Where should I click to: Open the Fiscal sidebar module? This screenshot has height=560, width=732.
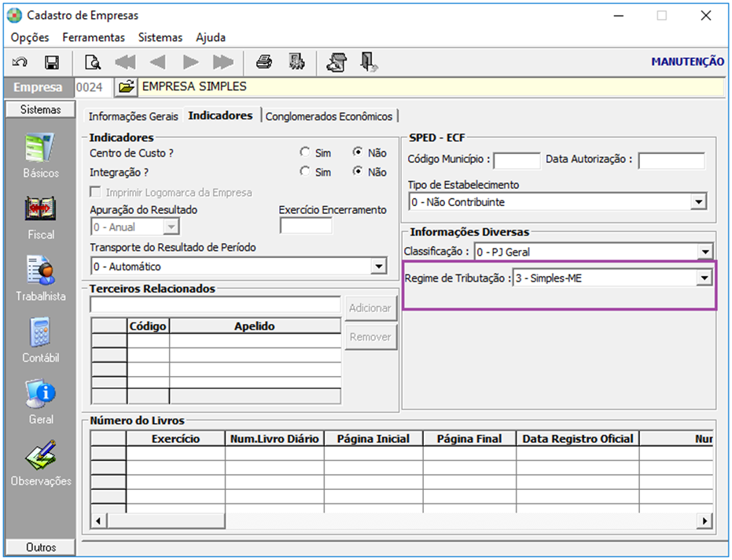click(41, 218)
